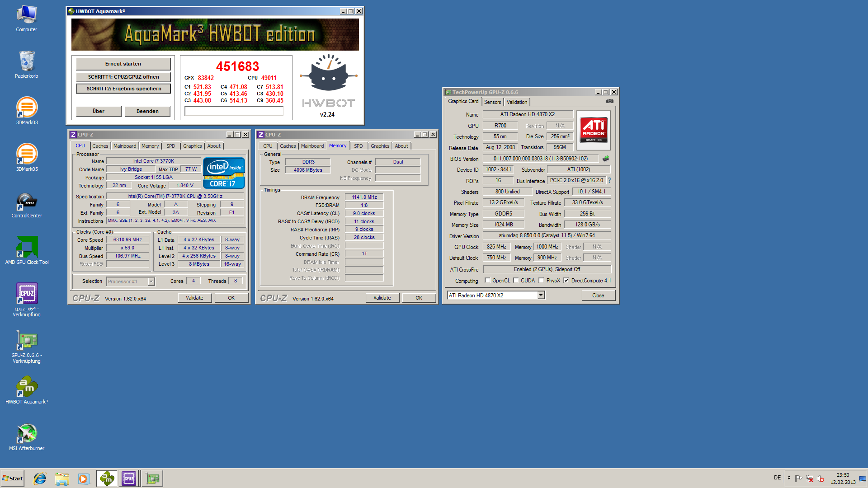Open About tab in left CPU-Z window

tap(214, 146)
